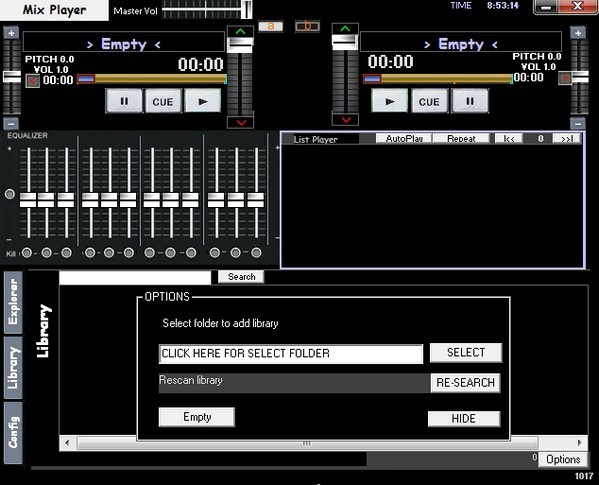
Task: Click last equalizer band slider handle
Action: [256, 200]
